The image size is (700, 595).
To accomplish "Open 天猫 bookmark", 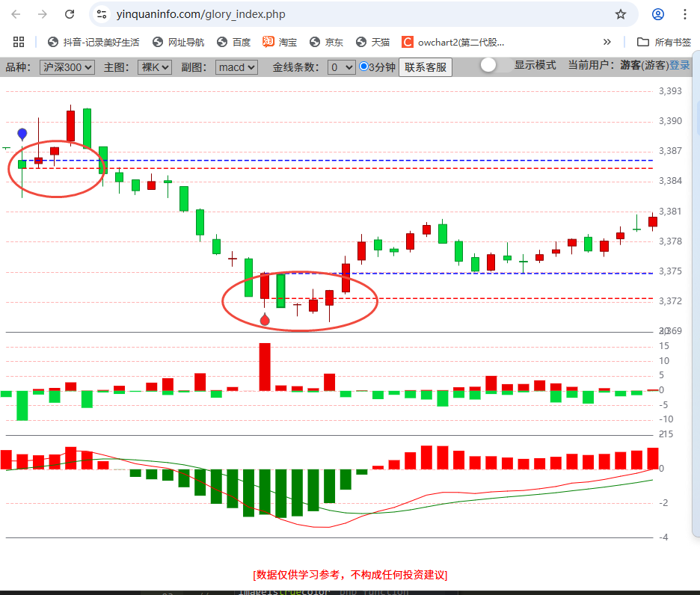I will [x=372, y=42].
